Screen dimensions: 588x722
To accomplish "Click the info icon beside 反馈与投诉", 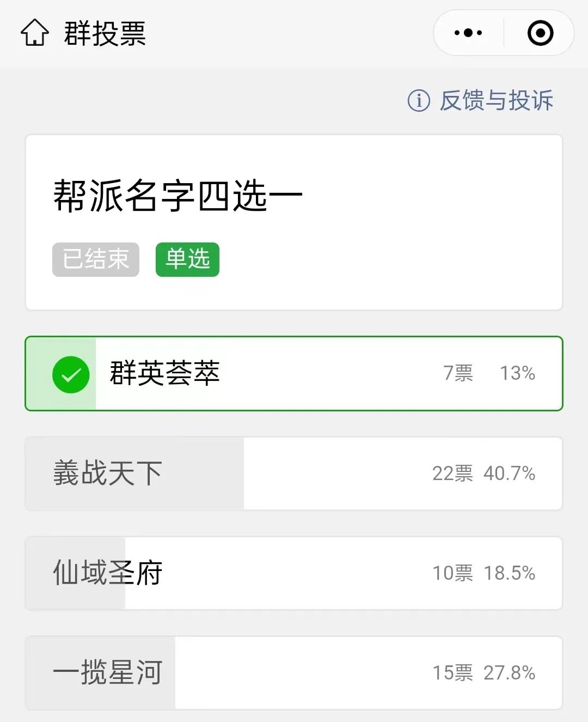I will 419,100.
